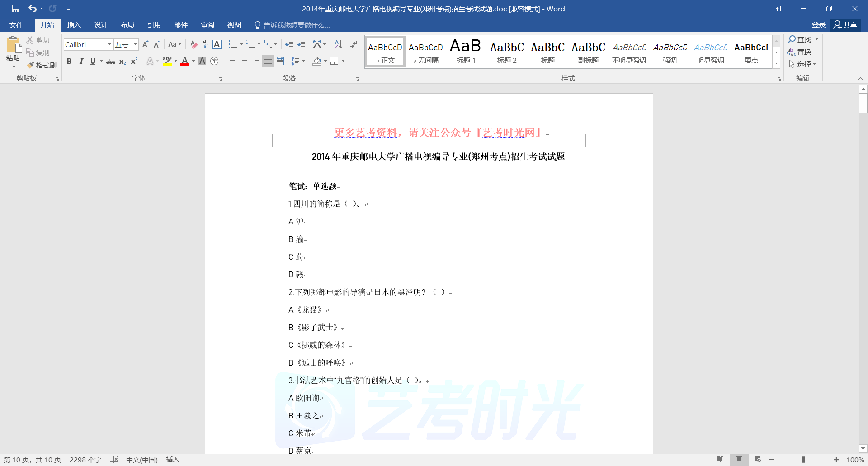868x466 pixels.
Task: Expand the styles gallery more arrow
Action: point(776,63)
